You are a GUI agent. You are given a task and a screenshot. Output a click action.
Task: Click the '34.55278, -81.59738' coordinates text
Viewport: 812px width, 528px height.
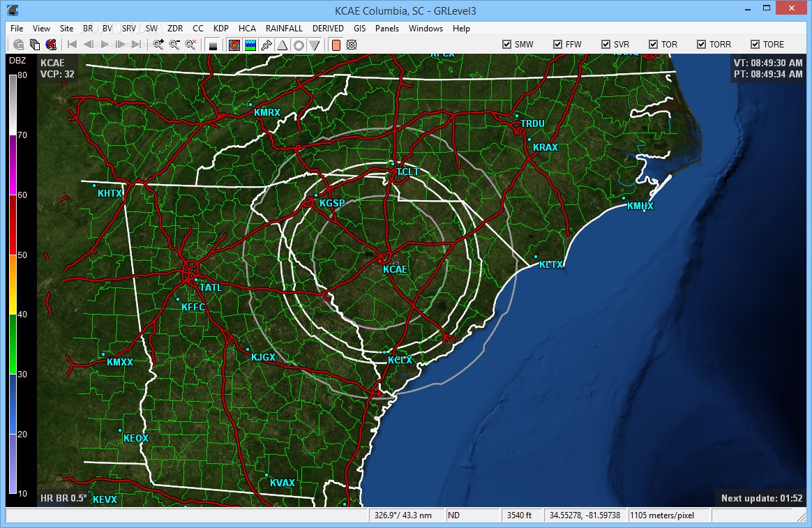[585, 515]
